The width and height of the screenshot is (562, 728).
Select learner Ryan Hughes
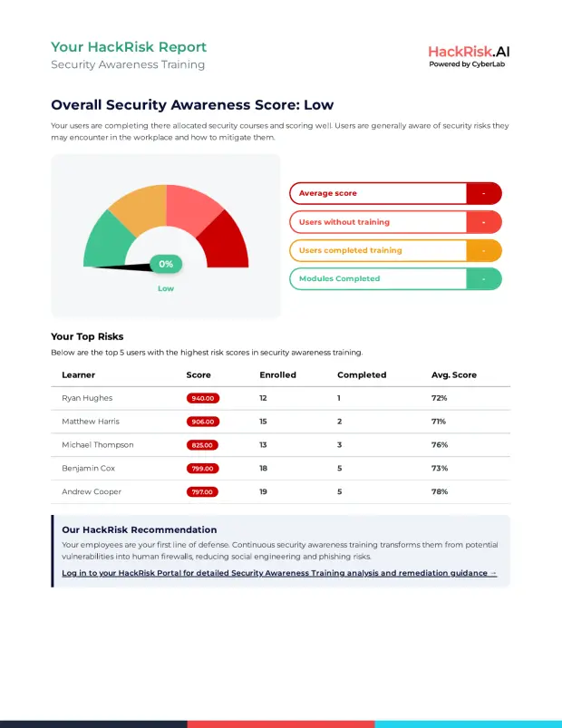click(87, 398)
